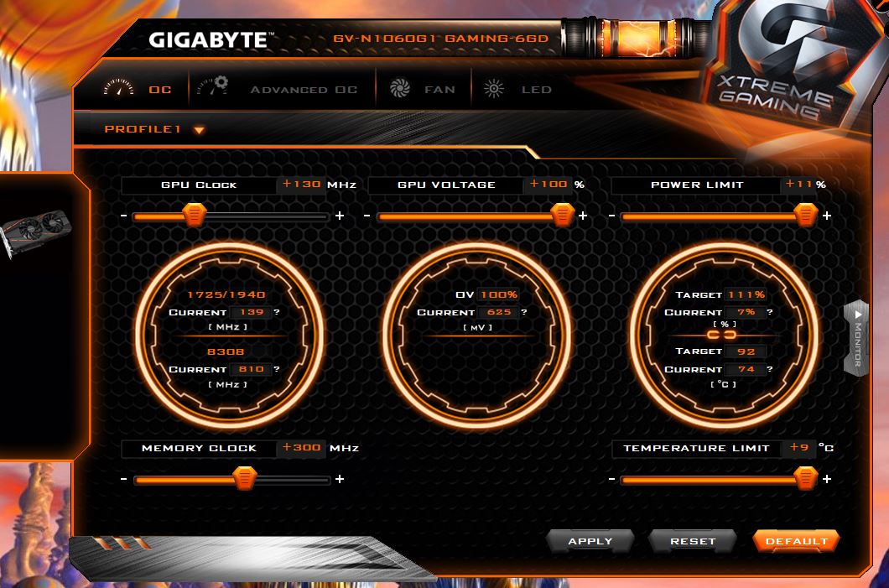Click the Reset button

[x=693, y=541]
